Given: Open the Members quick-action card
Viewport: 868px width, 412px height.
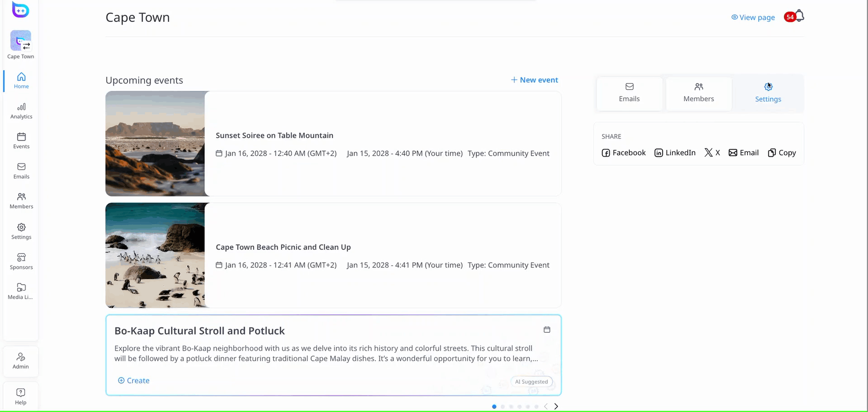Looking at the screenshot, I should (698, 94).
